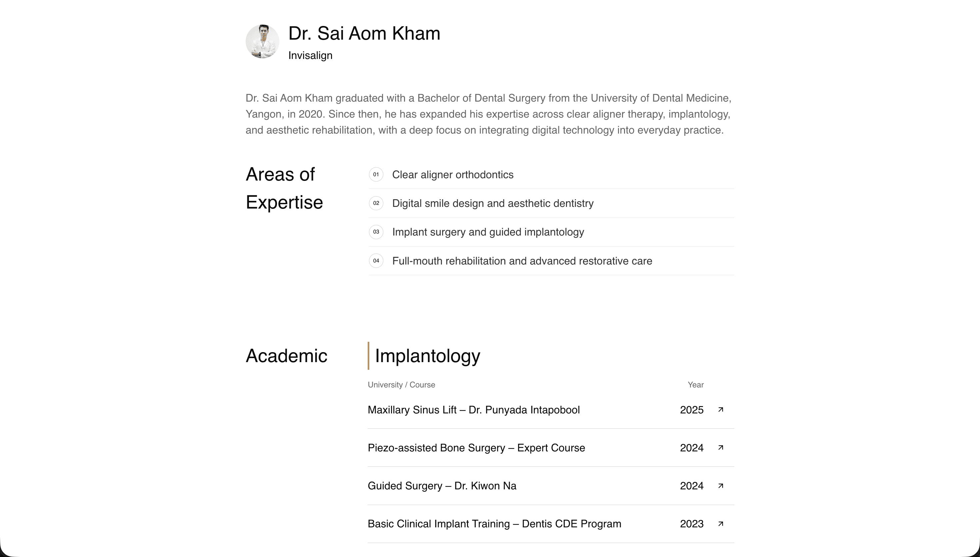The height and width of the screenshot is (557, 980).
Task: Click the arrow icon for Maxillary Sinus Lift
Action: 721,410
